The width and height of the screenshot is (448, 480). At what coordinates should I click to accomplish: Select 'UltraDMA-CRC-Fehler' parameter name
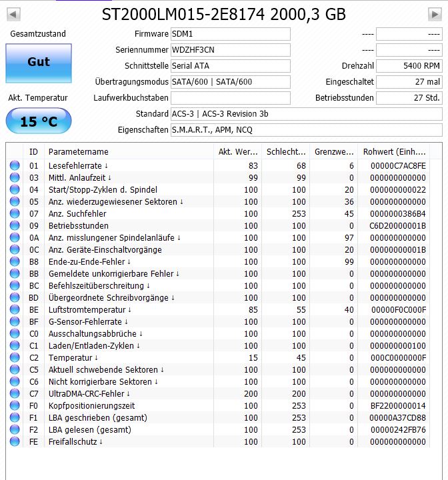pos(87,394)
